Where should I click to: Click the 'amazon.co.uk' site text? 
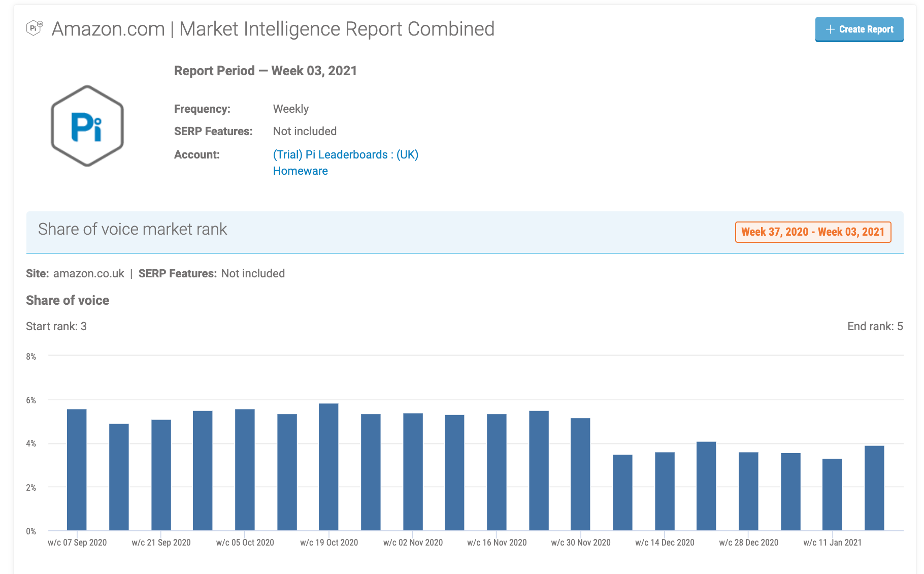89,273
